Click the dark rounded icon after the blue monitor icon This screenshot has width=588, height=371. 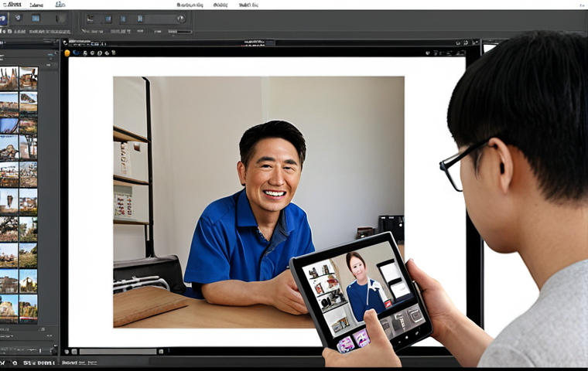coord(61,18)
